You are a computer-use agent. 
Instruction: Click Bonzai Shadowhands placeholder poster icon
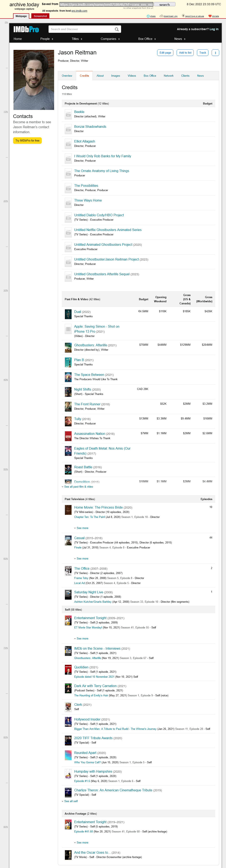pyautogui.click(x=68, y=129)
